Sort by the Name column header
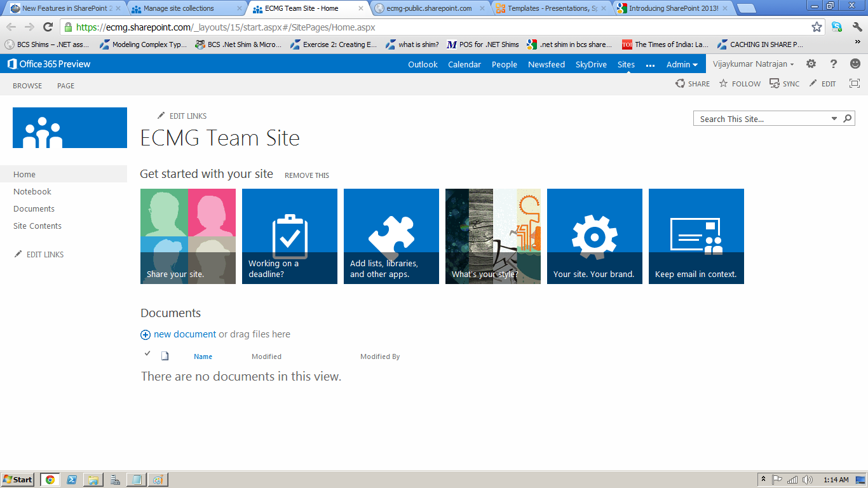This screenshot has width=868, height=488. (203, 356)
